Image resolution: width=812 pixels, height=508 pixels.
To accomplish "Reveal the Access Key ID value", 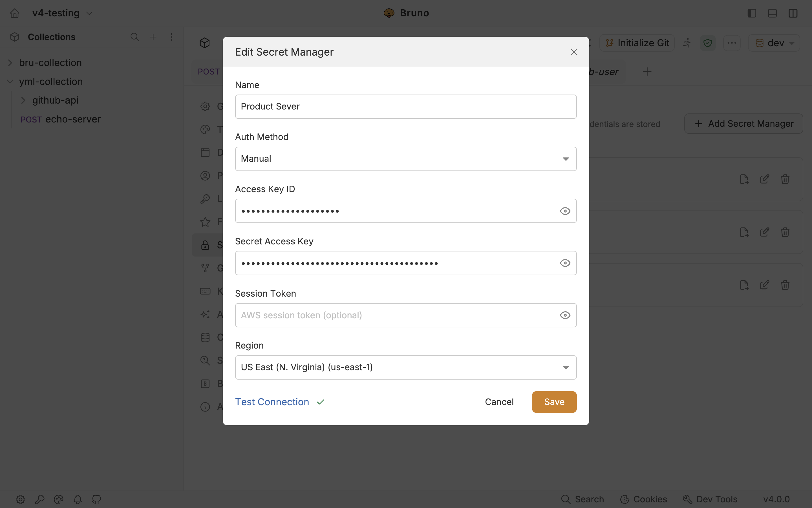I will coord(565,211).
